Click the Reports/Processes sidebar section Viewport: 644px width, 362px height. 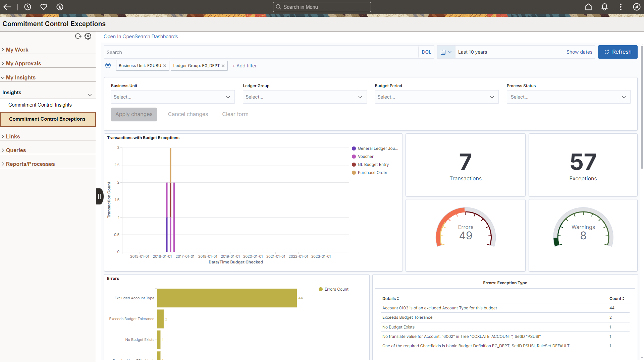(x=30, y=164)
